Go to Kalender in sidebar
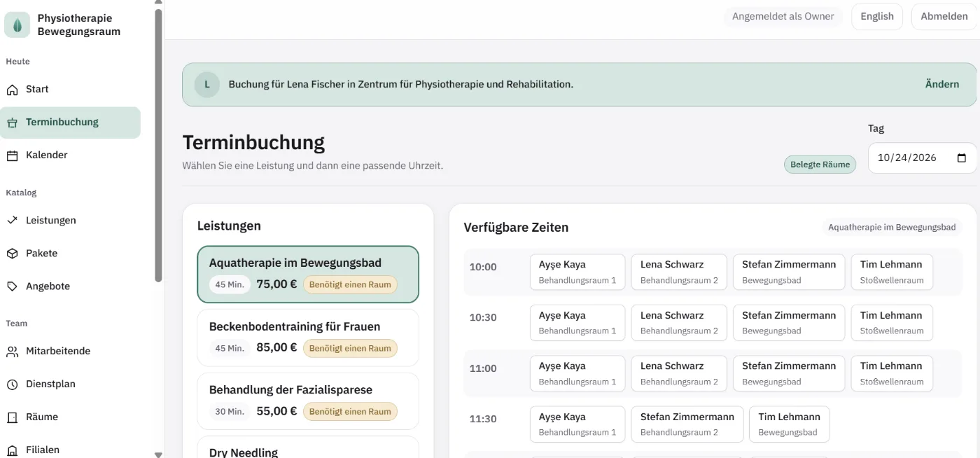The image size is (980, 458). (x=70, y=155)
